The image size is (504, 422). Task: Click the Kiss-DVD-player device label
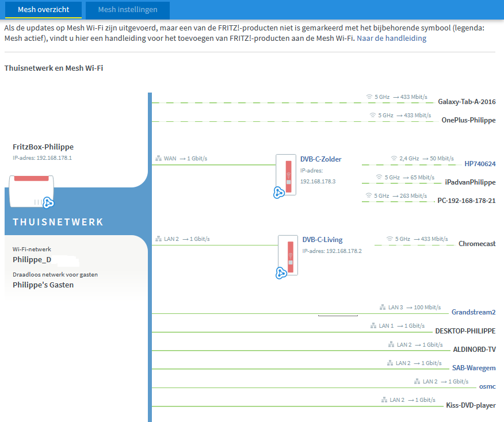[471, 405]
